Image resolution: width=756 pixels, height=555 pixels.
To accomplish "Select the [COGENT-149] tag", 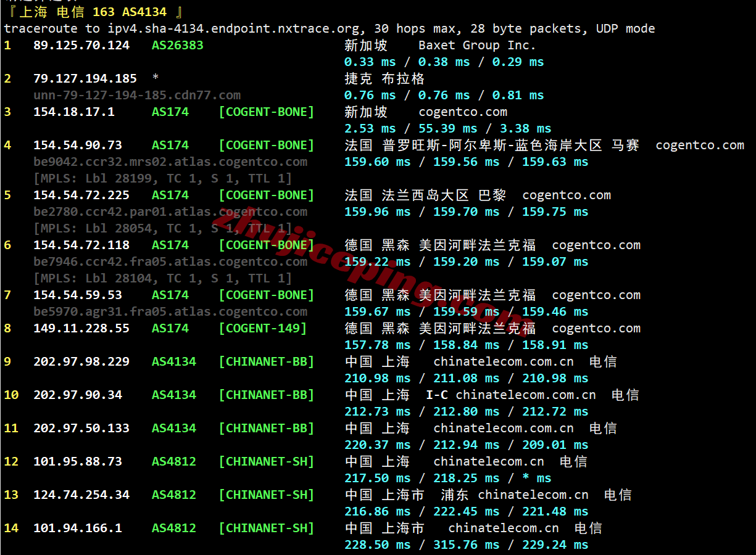I will (x=263, y=328).
